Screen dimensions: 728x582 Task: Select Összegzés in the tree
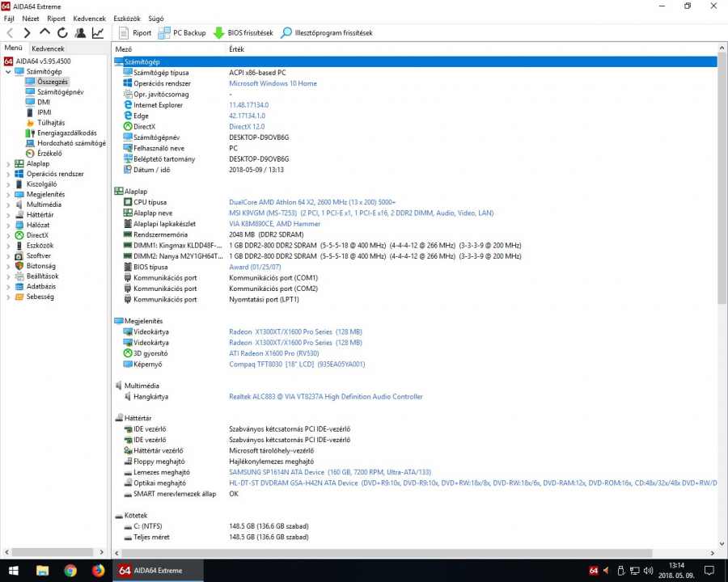53,82
